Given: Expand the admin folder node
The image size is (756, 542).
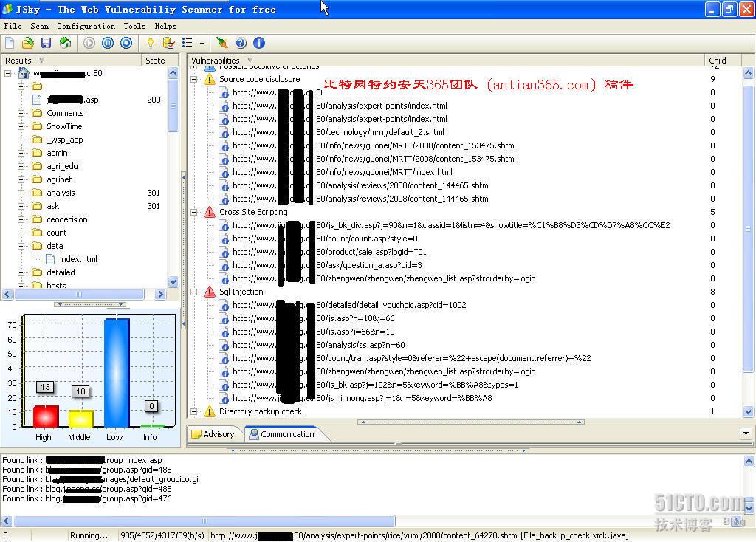Looking at the screenshot, I should [21, 153].
